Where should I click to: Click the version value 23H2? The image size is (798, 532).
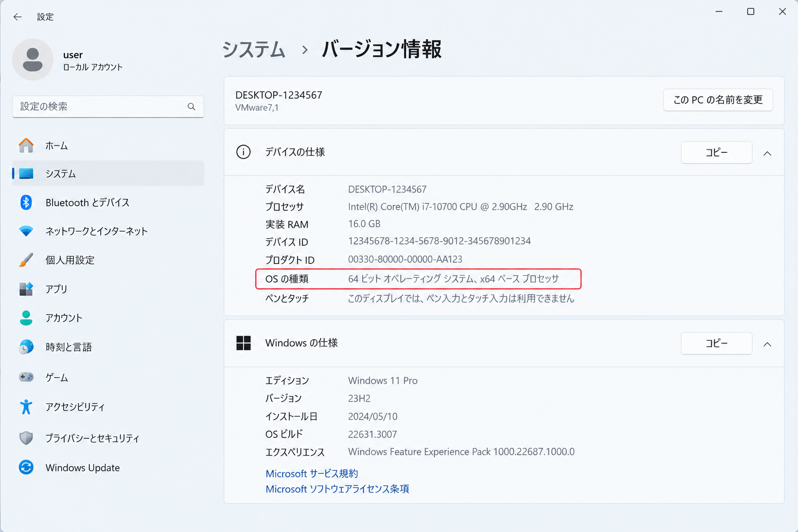(359, 398)
